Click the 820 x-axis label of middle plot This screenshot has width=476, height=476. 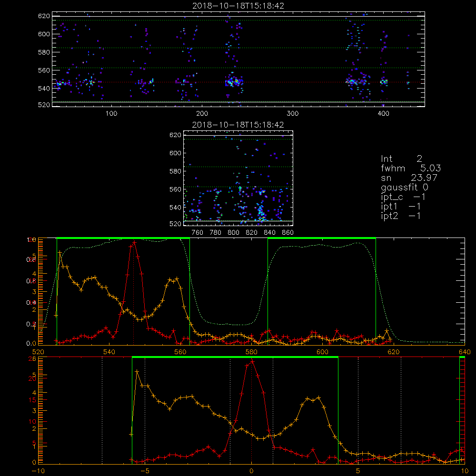tap(252, 233)
